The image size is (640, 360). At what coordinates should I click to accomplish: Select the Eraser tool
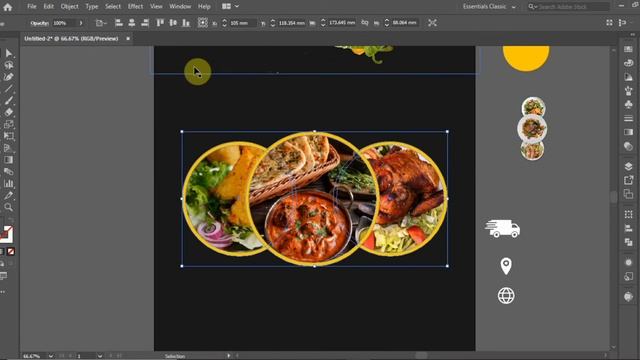pyautogui.click(x=9, y=112)
